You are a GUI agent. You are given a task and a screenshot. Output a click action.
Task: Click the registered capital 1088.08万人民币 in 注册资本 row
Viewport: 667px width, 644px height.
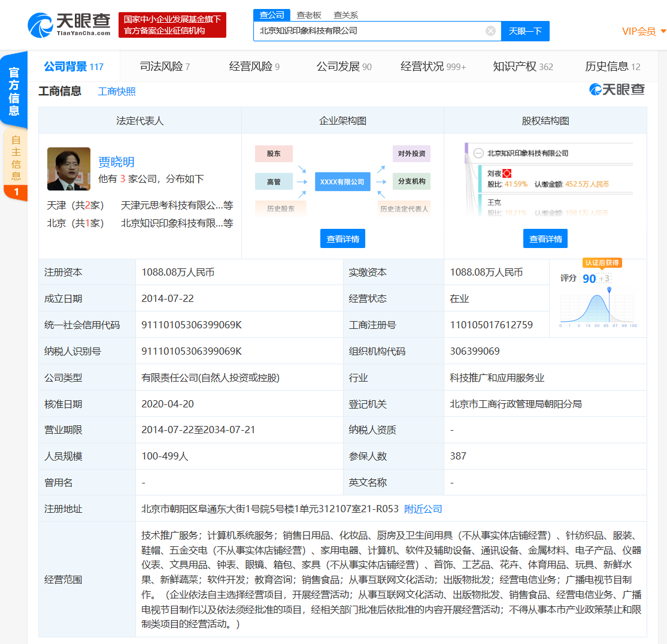(x=178, y=273)
